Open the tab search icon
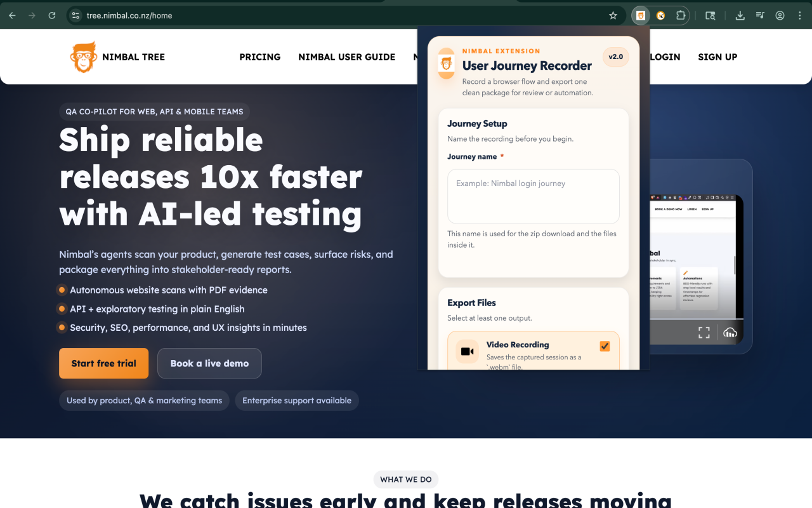The image size is (812, 508). point(710,16)
